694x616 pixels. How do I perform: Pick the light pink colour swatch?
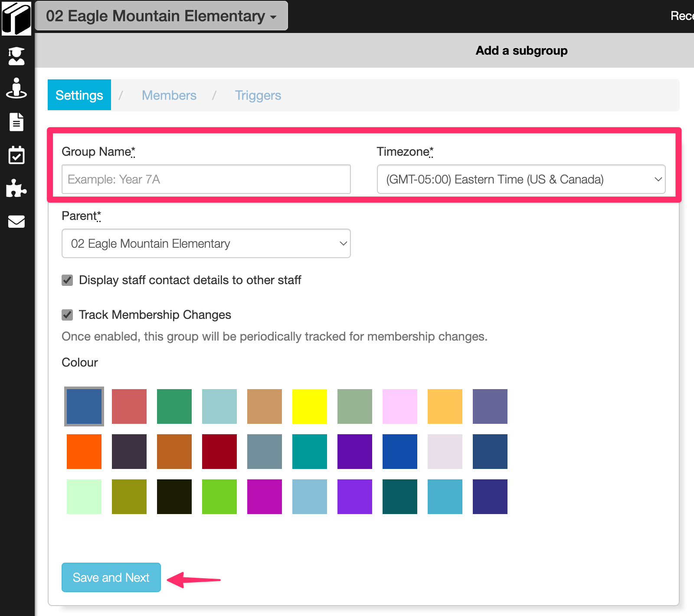click(x=400, y=406)
